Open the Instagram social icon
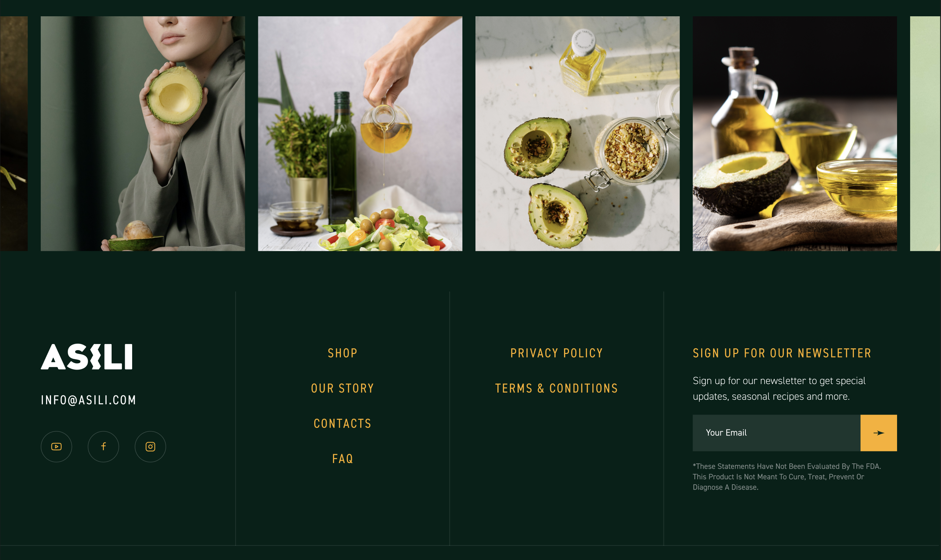This screenshot has width=941, height=560. (150, 446)
